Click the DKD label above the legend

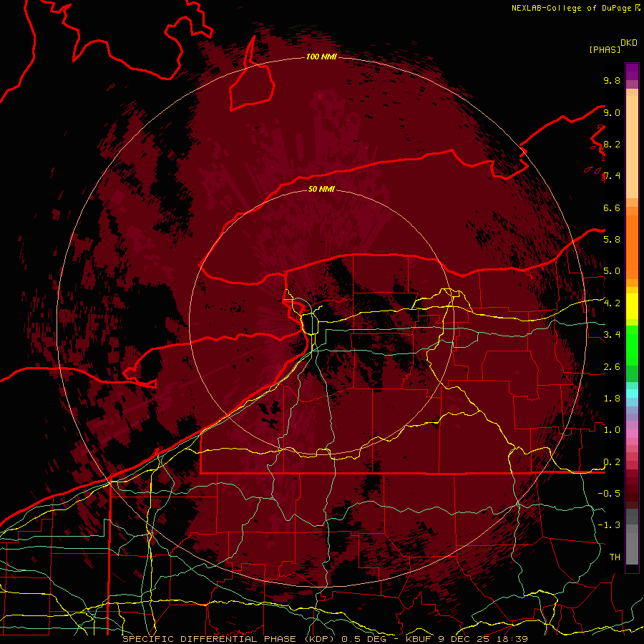629,43
